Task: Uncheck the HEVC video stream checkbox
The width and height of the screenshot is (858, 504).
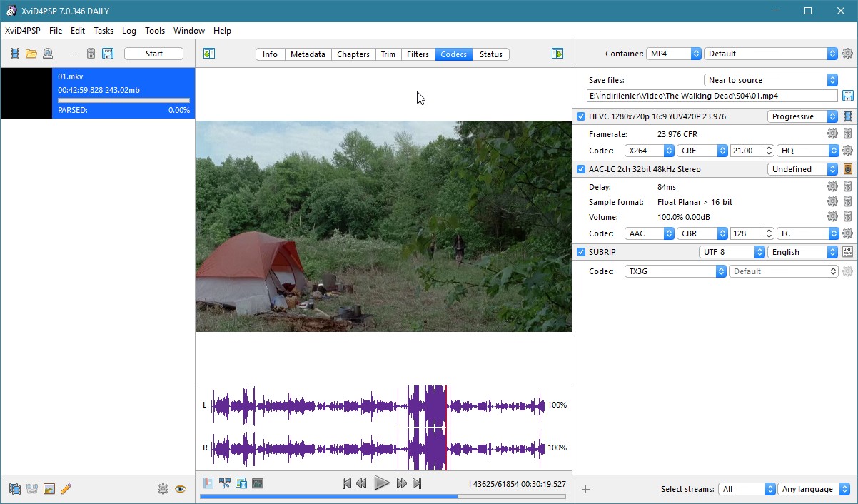Action: coord(581,116)
